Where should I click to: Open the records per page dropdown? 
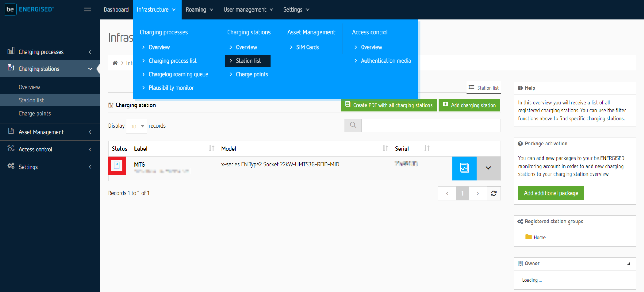click(x=137, y=126)
